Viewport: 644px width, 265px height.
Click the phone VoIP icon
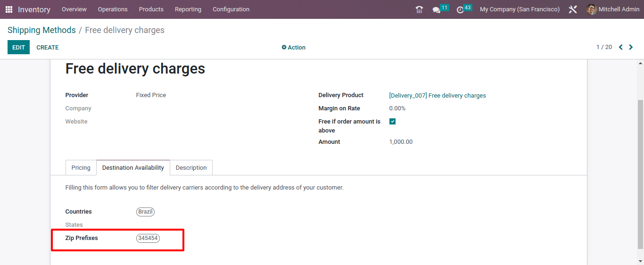tap(419, 9)
